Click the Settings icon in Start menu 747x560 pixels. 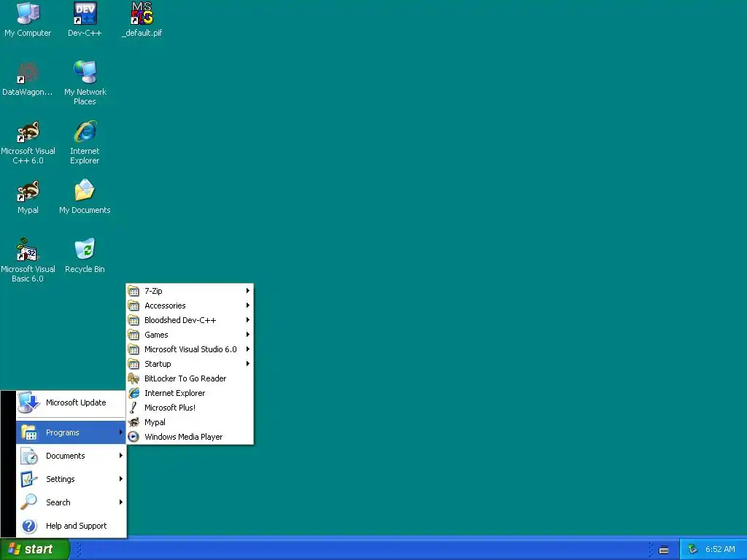29,479
